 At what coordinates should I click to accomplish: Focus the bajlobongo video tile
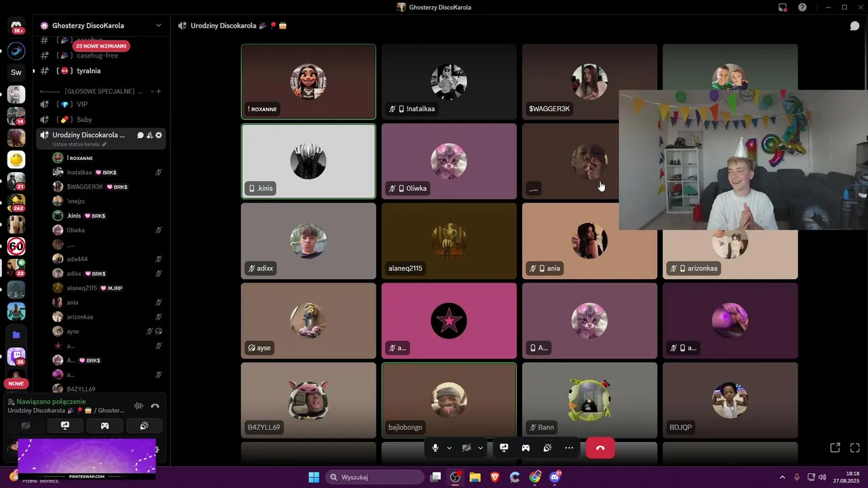(449, 400)
